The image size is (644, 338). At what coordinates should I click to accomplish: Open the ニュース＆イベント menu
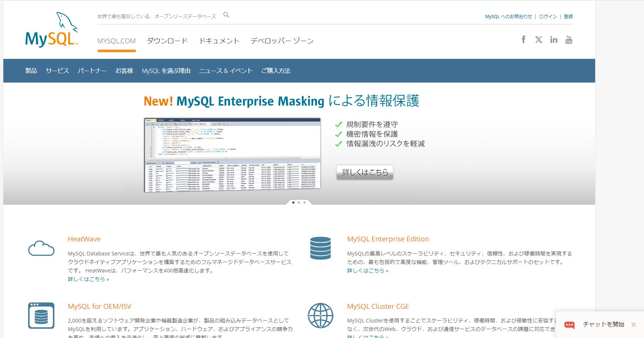pyautogui.click(x=226, y=71)
